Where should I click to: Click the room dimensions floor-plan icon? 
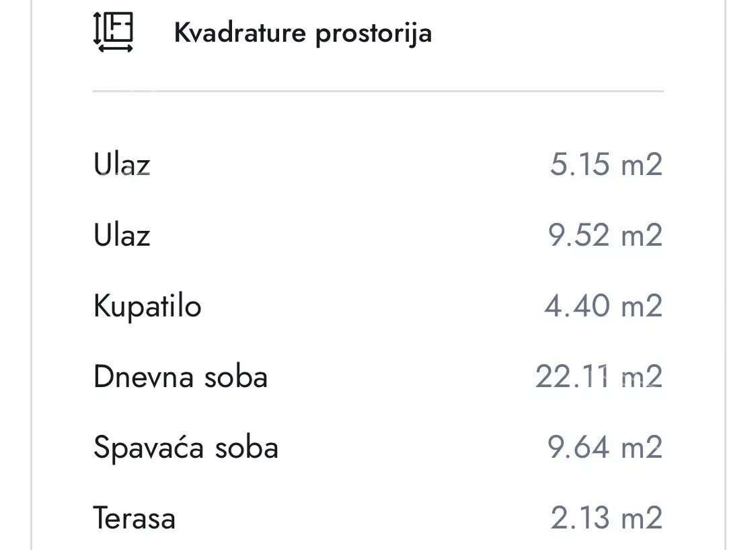coord(113,32)
